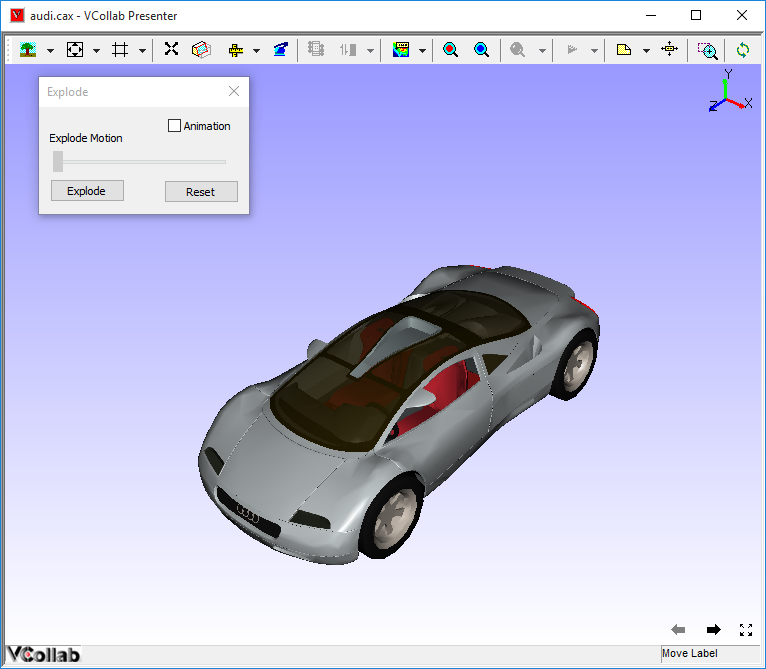Click the Move Label status text

point(689,653)
